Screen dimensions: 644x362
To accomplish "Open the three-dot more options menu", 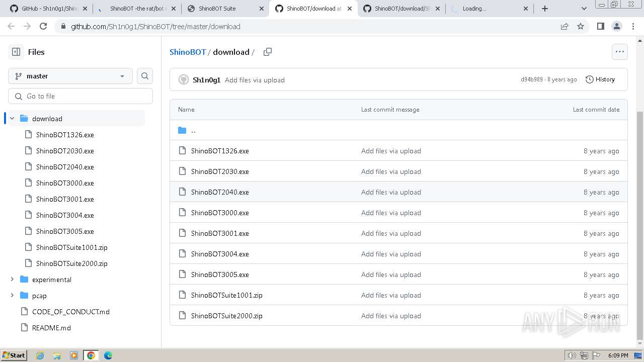I will [x=619, y=52].
